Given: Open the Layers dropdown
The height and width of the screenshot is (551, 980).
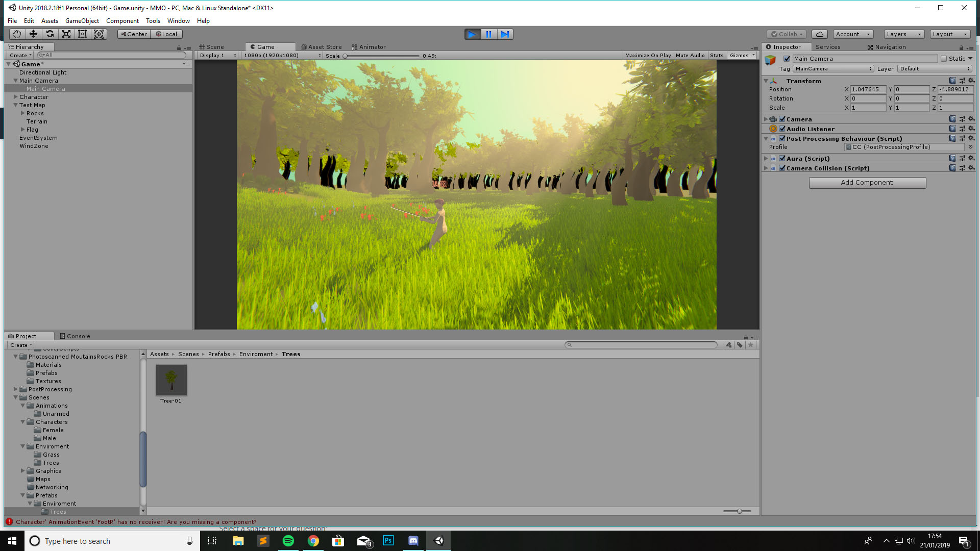Looking at the screenshot, I should pyautogui.click(x=904, y=34).
